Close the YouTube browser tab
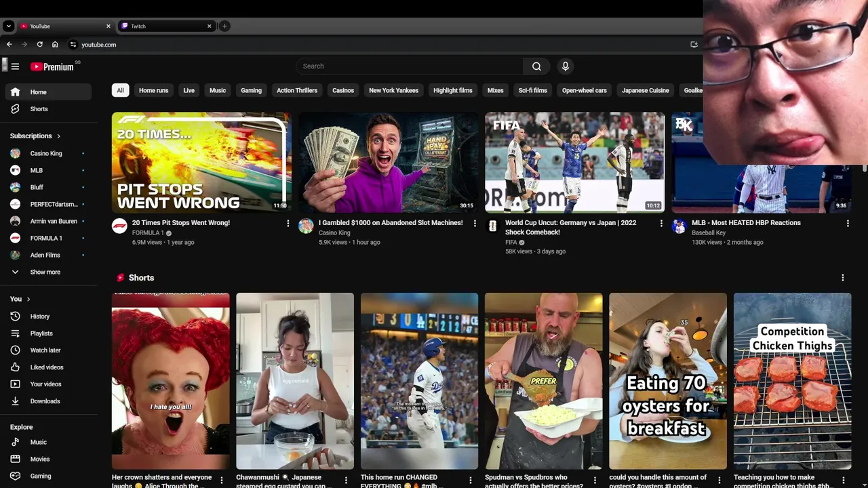 [108, 26]
